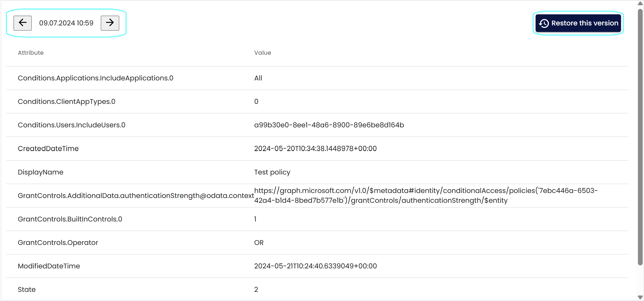Select the 09.07.2024 10:59 version date

click(x=66, y=23)
